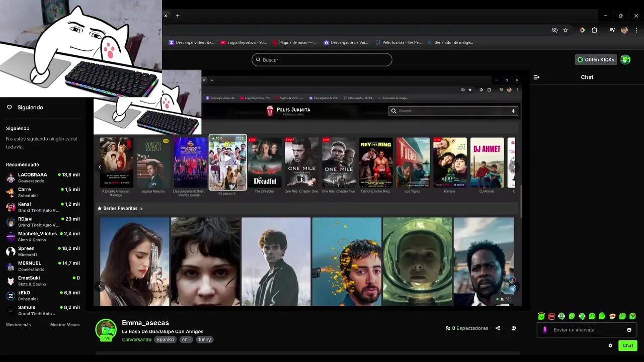
Task: Click the crossed-out eye icon in address bar
Action: coord(554,30)
